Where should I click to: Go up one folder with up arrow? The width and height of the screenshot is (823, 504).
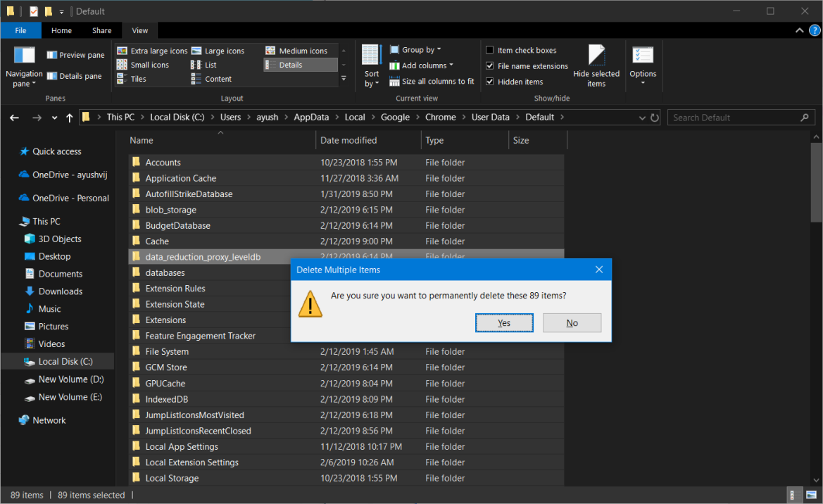tap(69, 118)
